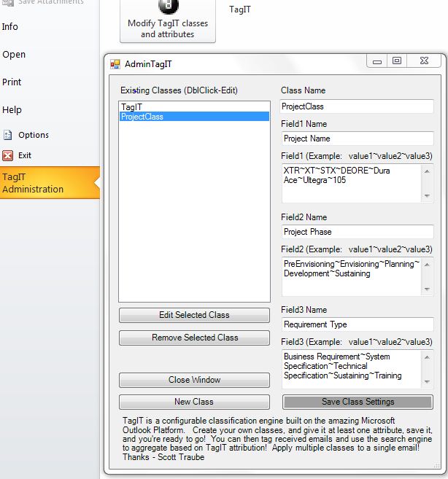The height and width of the screenshot is (479, 448).
Task: Click Save Class Settings button
Action: pyautogui.click(x=358, y=402)
